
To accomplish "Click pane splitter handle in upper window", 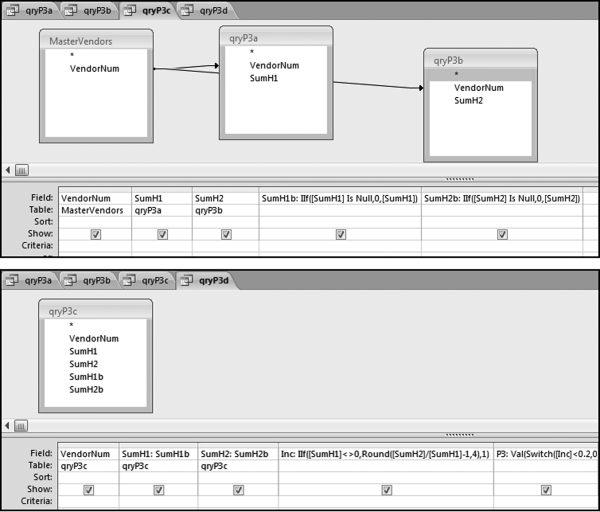I will pyautogui.click(x=460, y=179).
